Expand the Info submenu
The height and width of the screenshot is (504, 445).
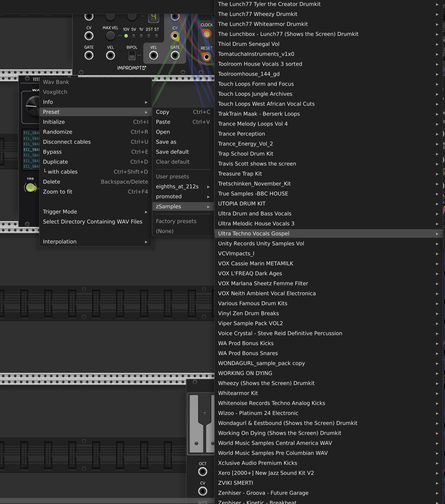click(96, 102)
